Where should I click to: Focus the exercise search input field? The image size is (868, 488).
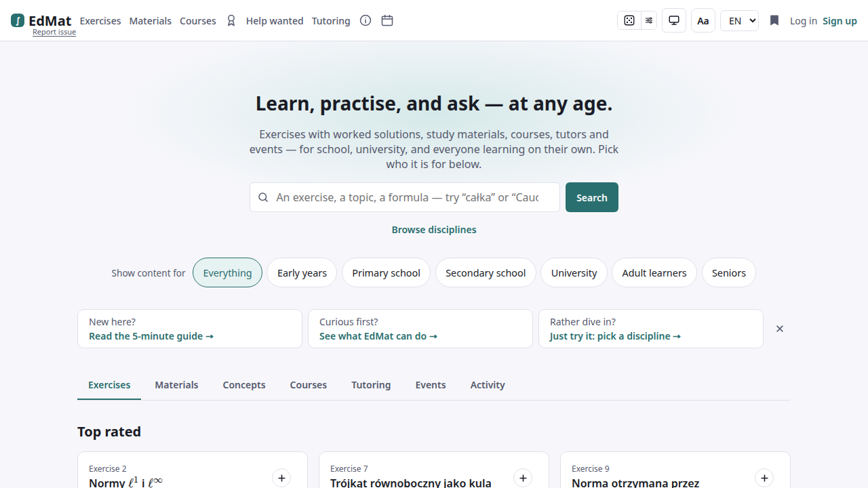(x=405, y=197)
